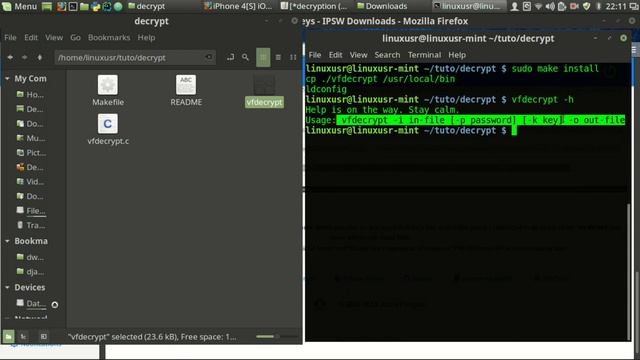Open the 'Tra...' Trash sidebar entry
The image size is (640, 360).
(31, 225)
